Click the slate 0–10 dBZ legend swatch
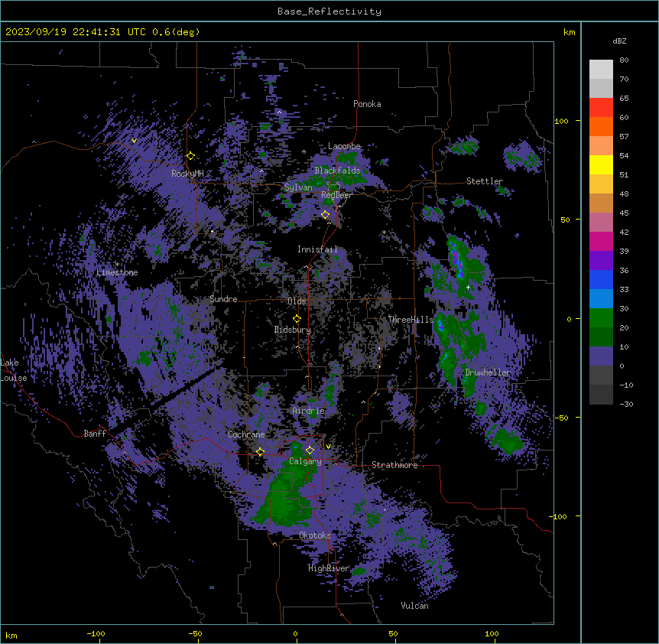The image size is (659, 644). (x=601, y=356)
